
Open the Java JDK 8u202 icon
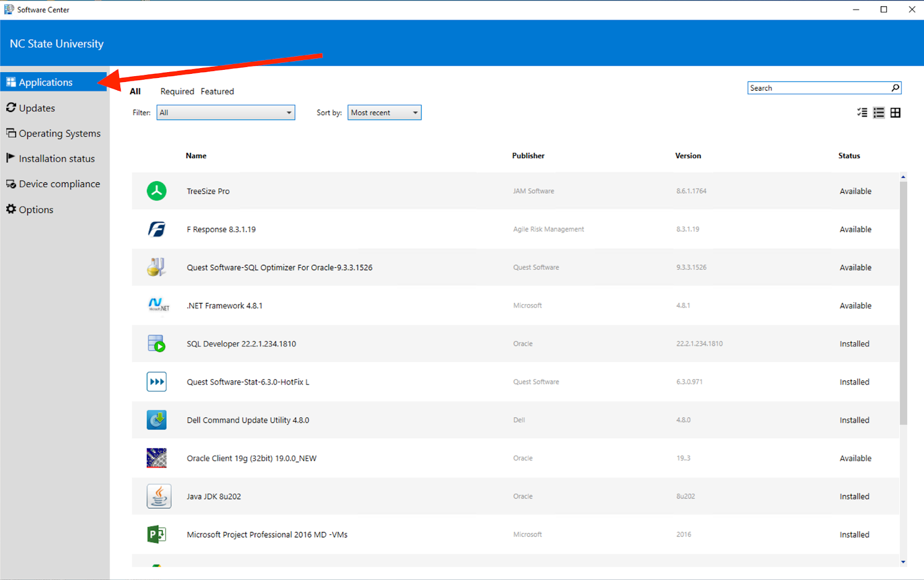[158, 496]
